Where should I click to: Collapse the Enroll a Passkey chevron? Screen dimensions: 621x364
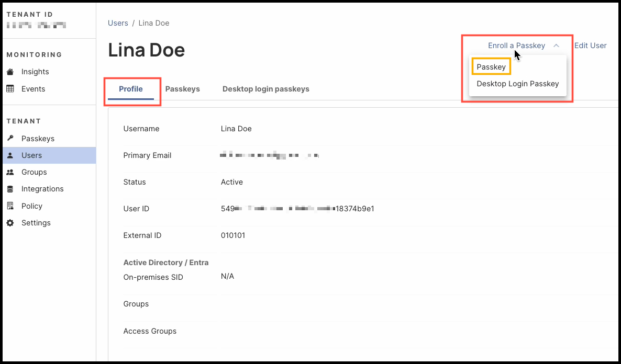(x=556, y=46)
